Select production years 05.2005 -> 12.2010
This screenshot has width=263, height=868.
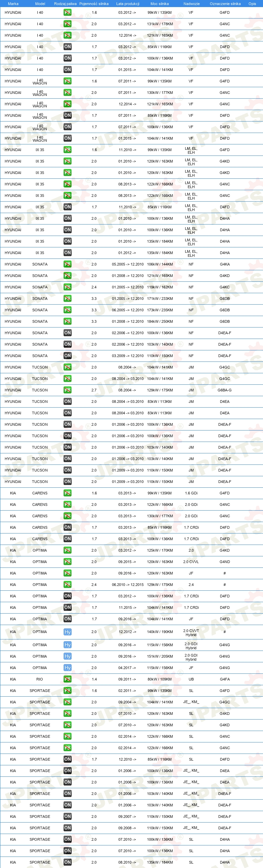coord(127,264)
